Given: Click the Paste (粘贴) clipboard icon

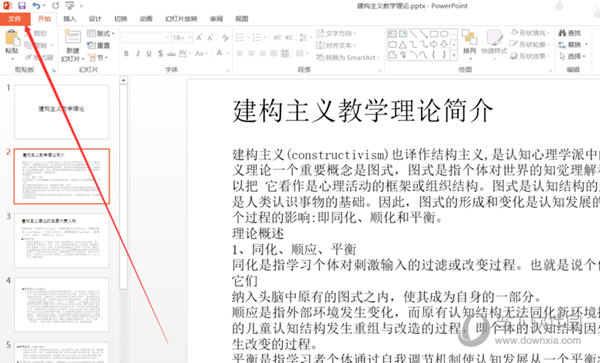Looking at the screenshot, I should 12,37.
